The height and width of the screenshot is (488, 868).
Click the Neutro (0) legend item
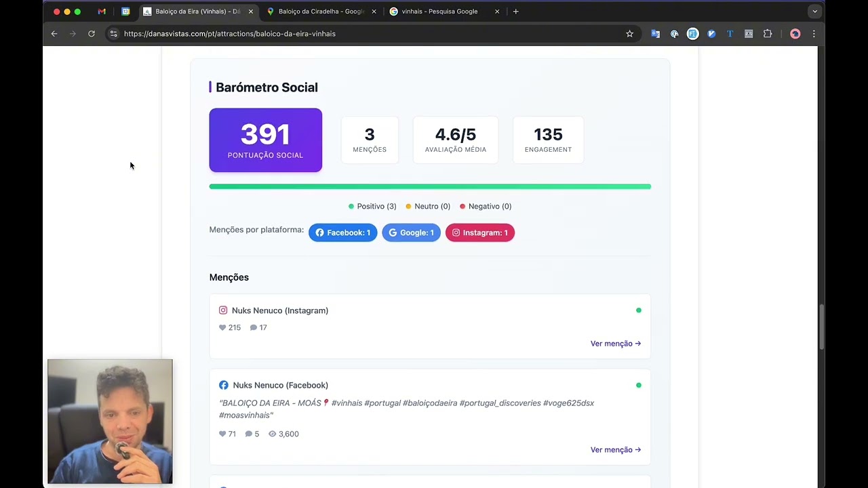pos(428,206)
